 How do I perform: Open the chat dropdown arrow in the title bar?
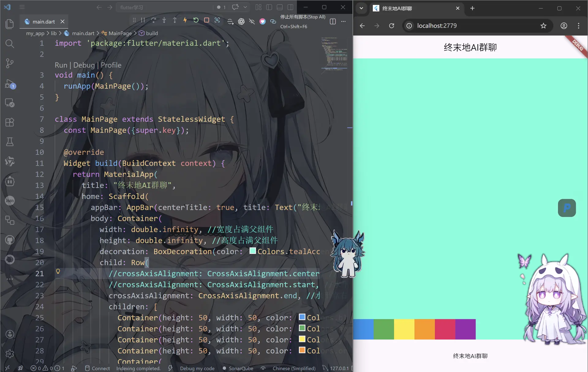(x=245, y=7)
